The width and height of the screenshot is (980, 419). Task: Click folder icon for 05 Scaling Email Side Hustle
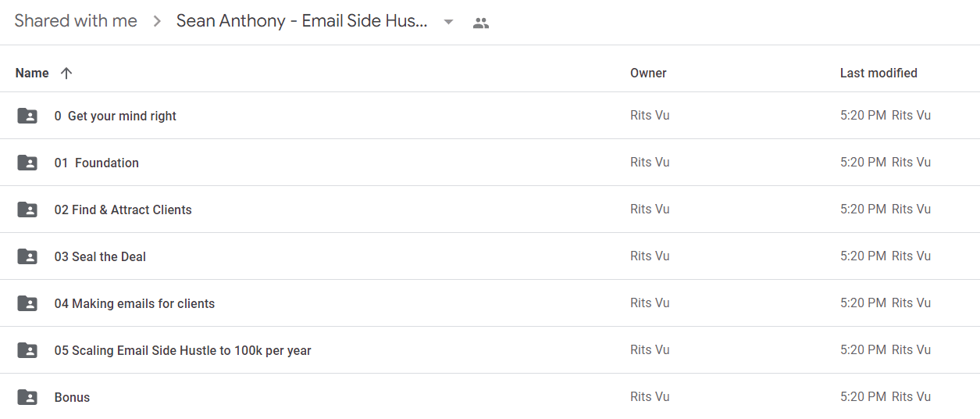point(27,350)
